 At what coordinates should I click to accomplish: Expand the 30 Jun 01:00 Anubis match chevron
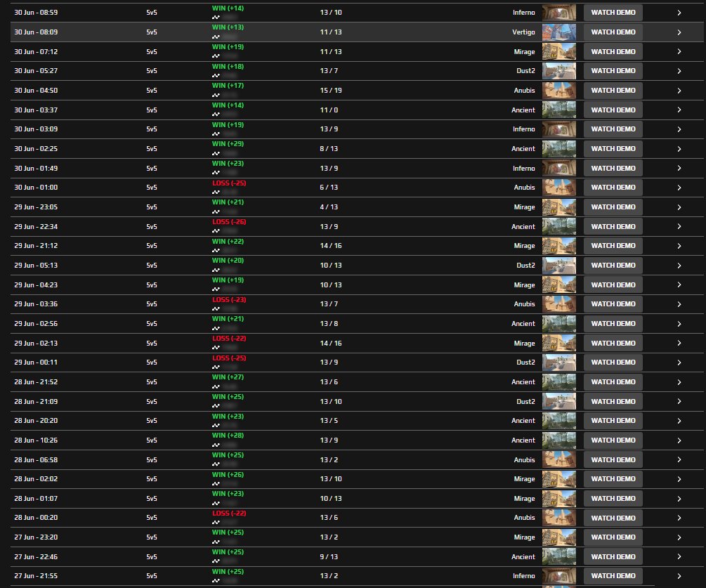[x=679, y=188]
